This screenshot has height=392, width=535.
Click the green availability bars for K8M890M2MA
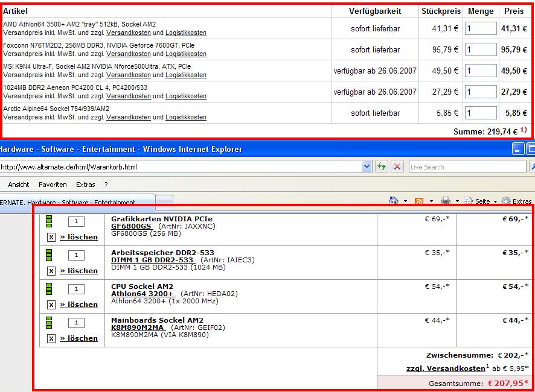click(49, 323)
